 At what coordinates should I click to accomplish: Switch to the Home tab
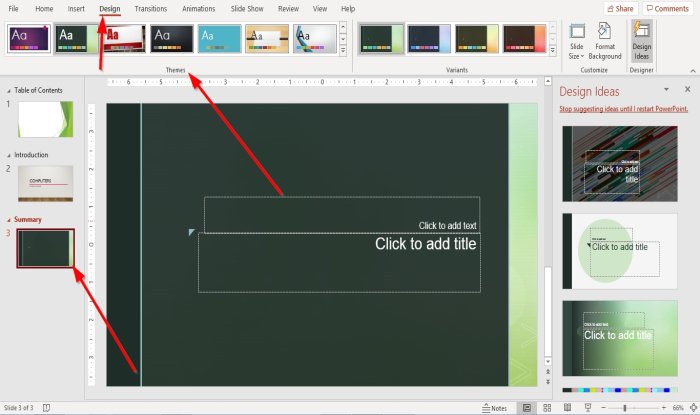pyautogui.click(x=44, y=8)
